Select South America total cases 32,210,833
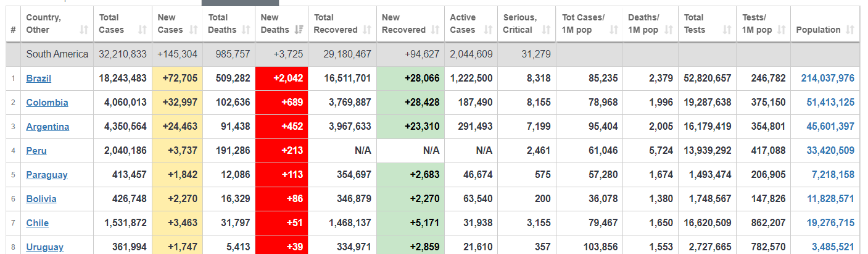Viewport: 868px width, 254px height. (123, 54)
